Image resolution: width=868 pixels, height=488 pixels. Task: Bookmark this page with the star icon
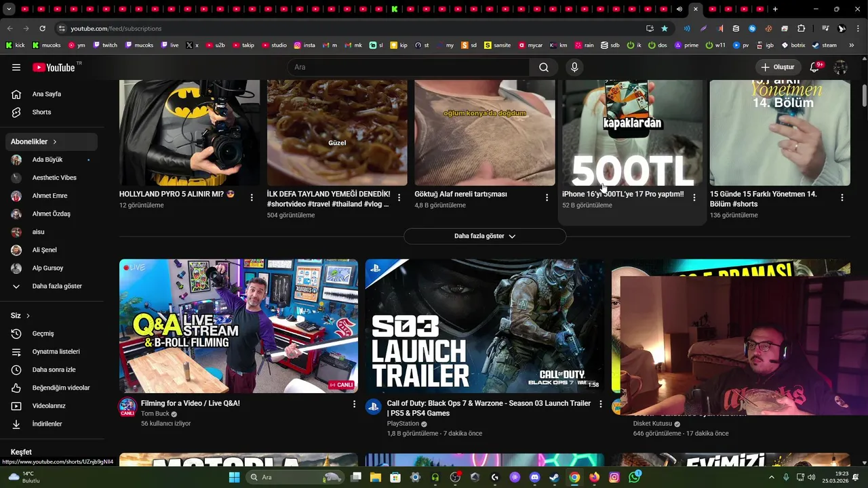pyautogui.click(x=665, y=28)
